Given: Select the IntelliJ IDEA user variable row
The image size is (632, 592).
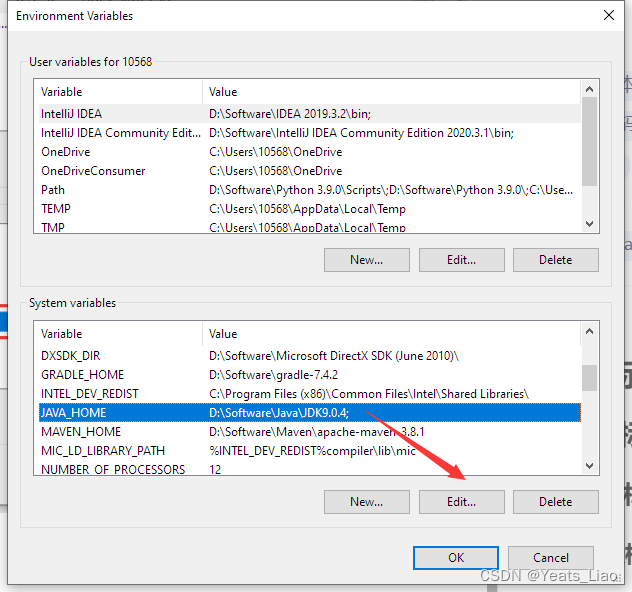Looking at the screenshot, I should tap(310, 114).
